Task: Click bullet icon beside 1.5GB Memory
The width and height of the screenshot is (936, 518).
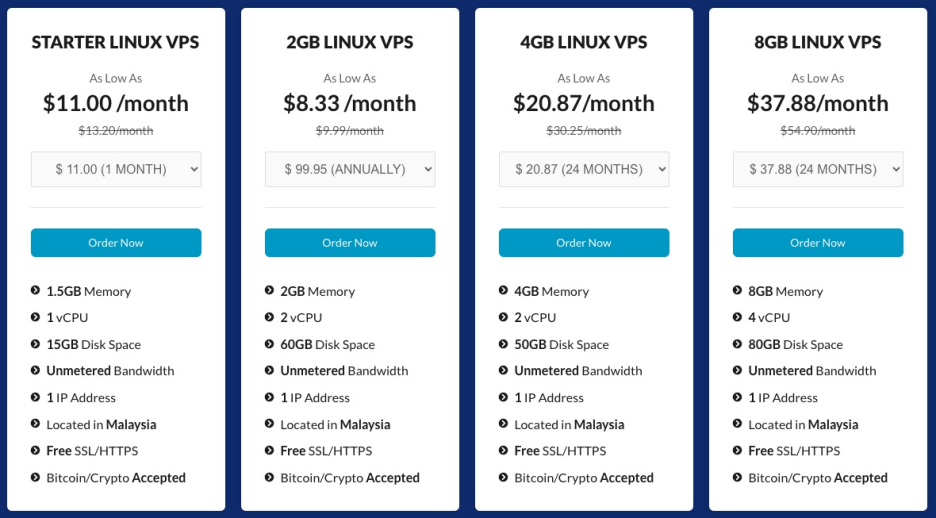Action: pyautogui.click(x=35, y=291)
